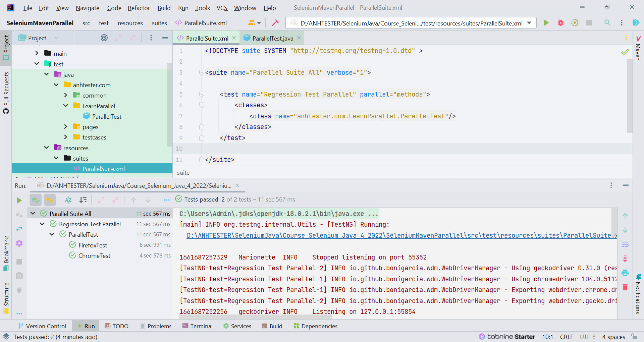Select opened file target icon in Project panel

104,38
